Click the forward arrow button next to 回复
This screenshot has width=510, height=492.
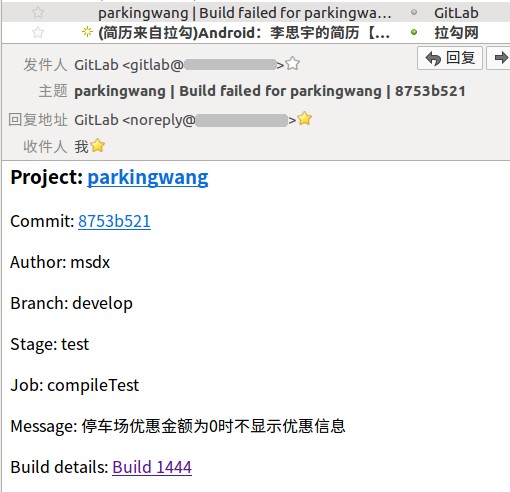[499, 58]
